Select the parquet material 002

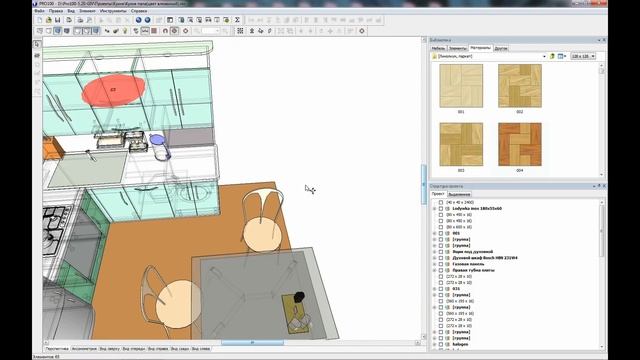520,86
